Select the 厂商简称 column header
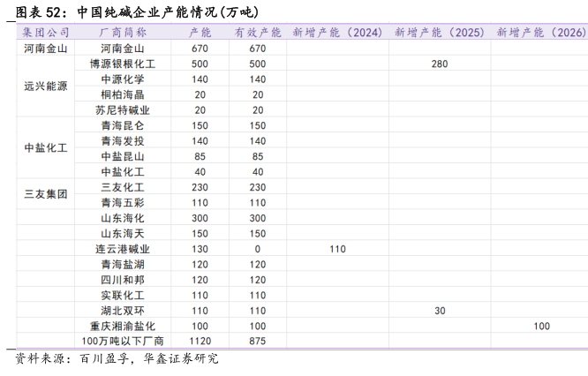 tap(123, 33)
